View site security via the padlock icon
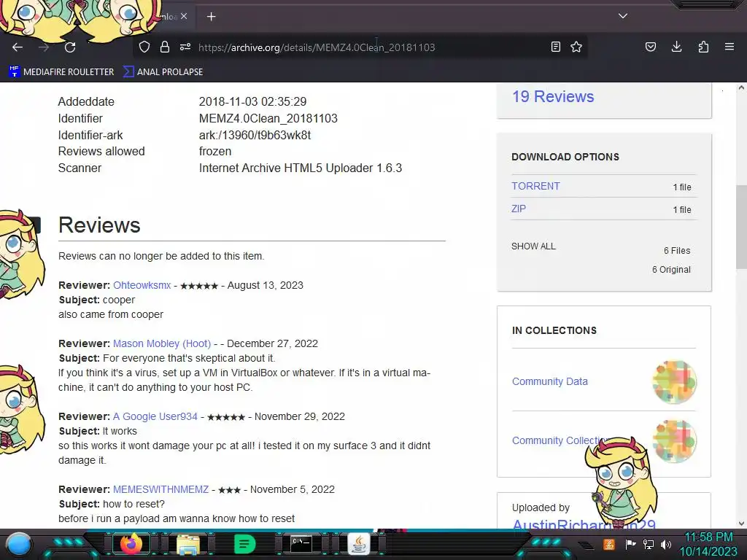 [165, 47]
